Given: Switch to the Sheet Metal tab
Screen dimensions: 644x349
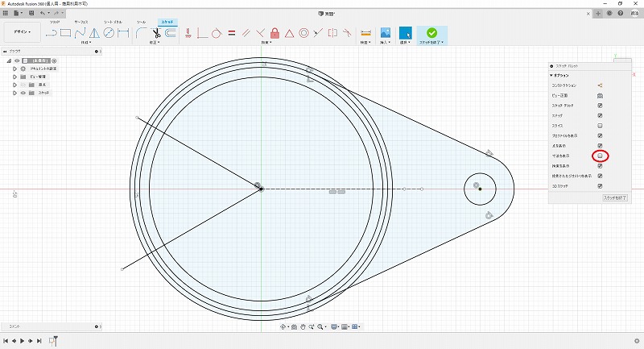Looking at the screenshot, I should pos(114,23).
